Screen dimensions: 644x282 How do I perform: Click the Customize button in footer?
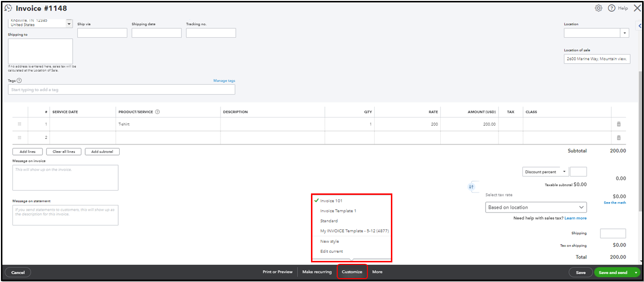pyautogui.click(x=352, y=272)
